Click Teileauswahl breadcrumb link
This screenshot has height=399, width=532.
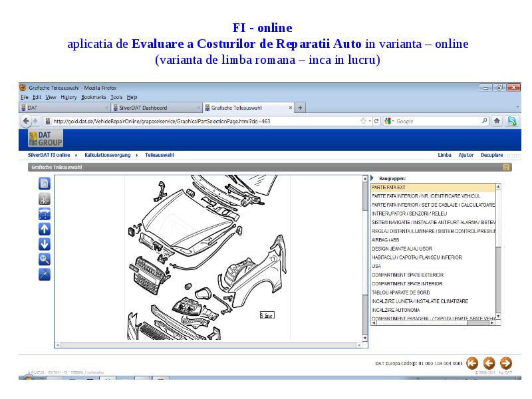[160, 155]
